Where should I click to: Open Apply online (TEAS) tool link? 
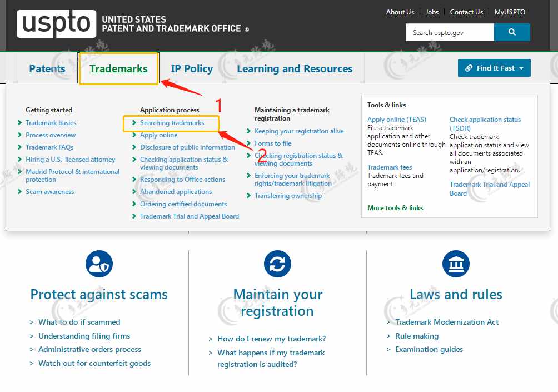click(396, 120)
